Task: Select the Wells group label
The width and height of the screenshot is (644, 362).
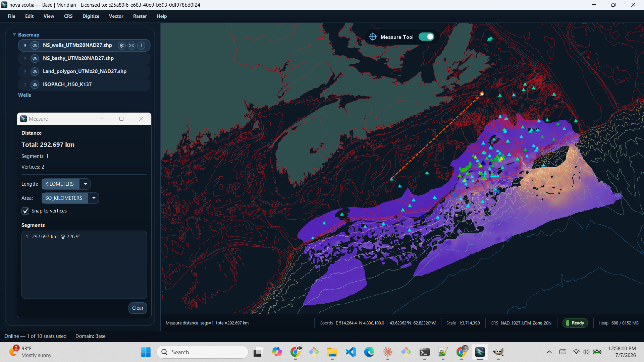Action: click(x=24, y=95)
